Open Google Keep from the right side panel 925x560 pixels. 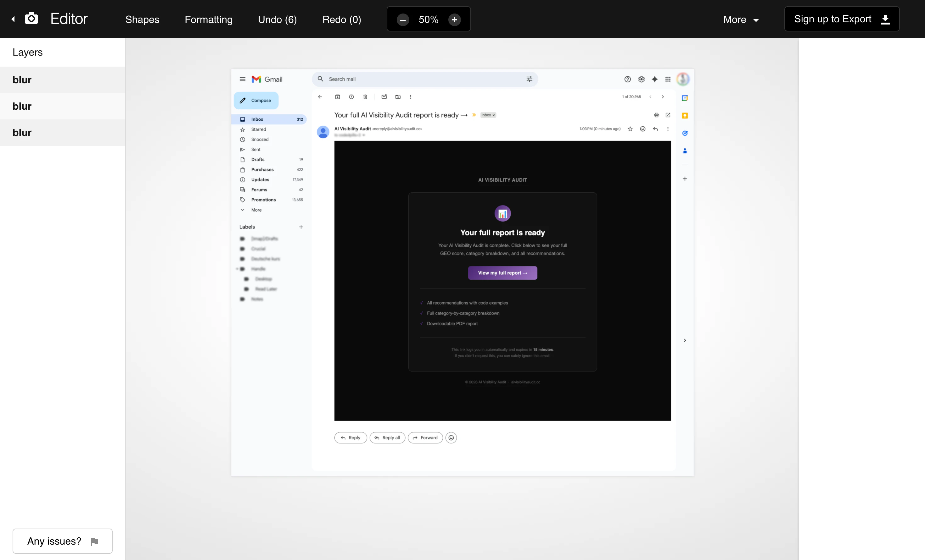pos(685,116)
